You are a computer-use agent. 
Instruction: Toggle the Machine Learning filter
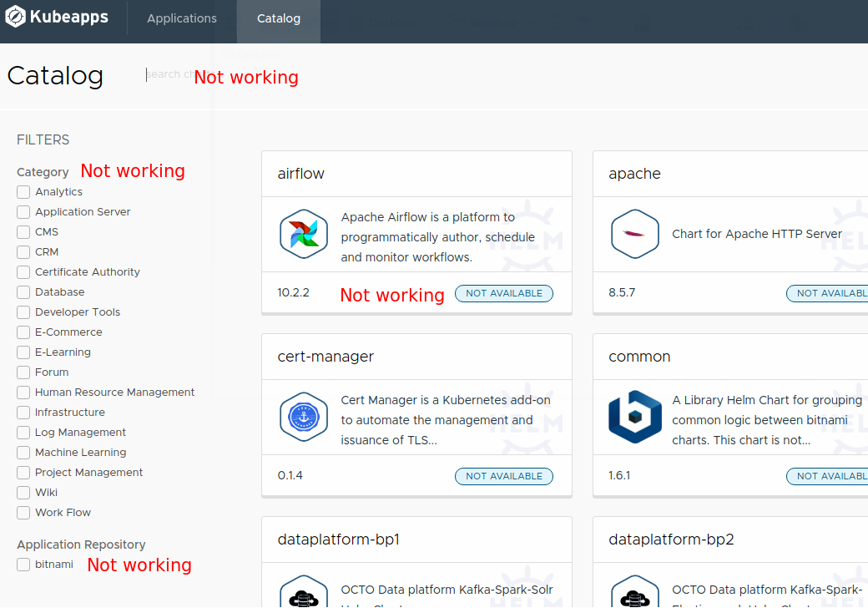23,452
